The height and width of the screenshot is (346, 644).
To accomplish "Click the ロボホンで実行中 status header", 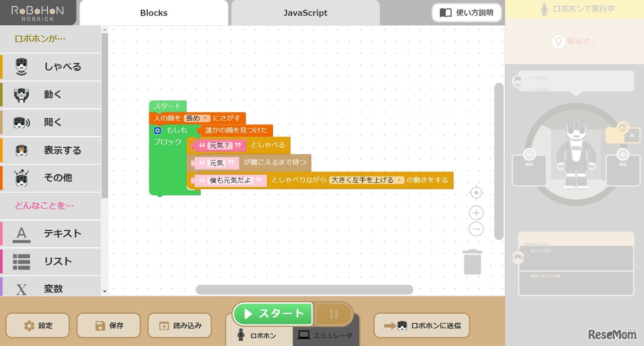I will [x=575, y=9].
